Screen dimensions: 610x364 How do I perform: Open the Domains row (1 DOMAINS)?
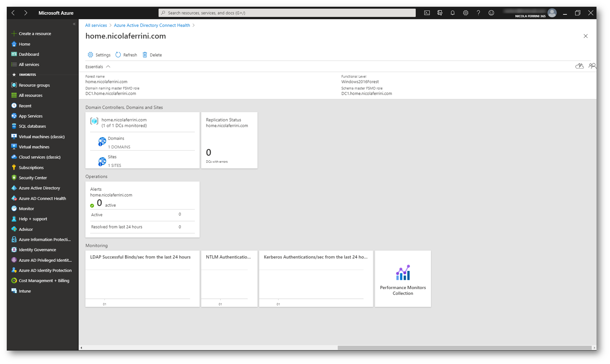point(142,142)
